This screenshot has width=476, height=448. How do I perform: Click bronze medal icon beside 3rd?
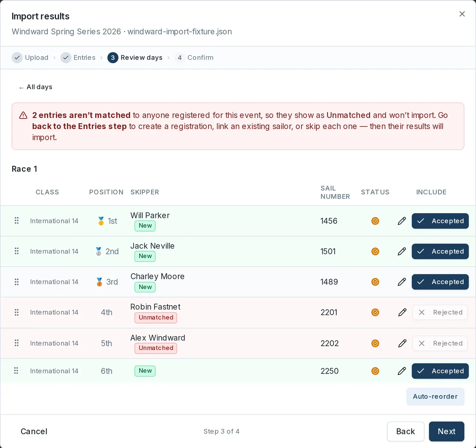coord(100,282)
